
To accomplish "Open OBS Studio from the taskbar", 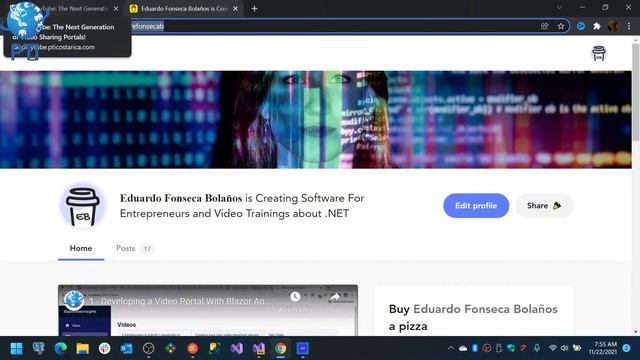I will [149, 349].
